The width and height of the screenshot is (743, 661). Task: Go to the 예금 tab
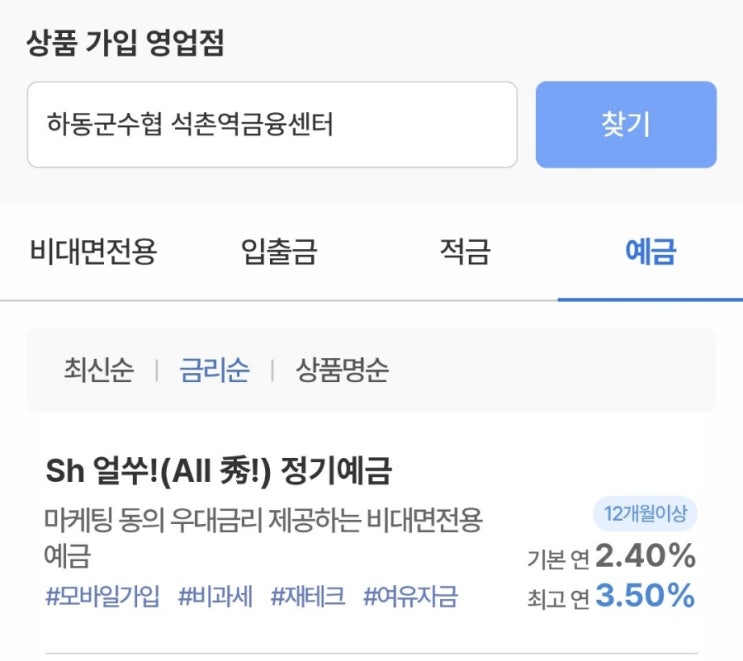pyautogui.click(x=650, y=251)
